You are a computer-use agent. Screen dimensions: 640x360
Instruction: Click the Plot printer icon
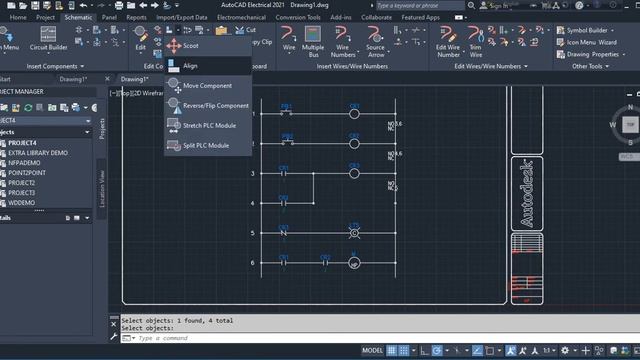coord(119,5)
